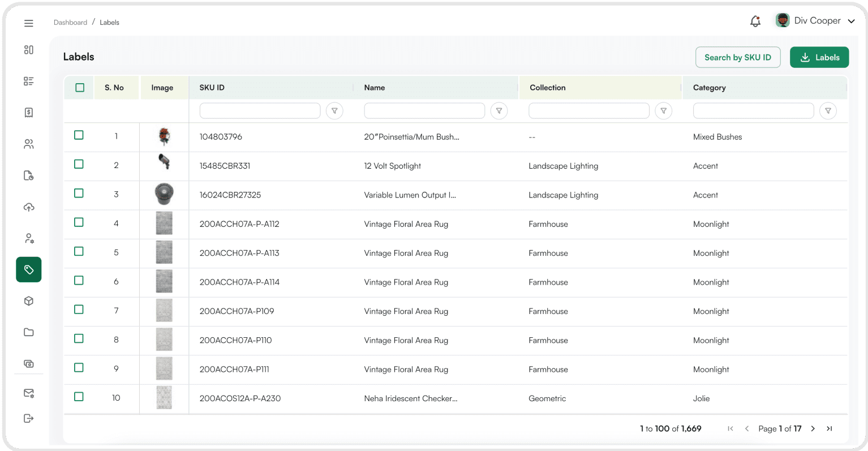868x451 pixels.
Task: Download with the green Labels button
Action: [x=819, y=57]
